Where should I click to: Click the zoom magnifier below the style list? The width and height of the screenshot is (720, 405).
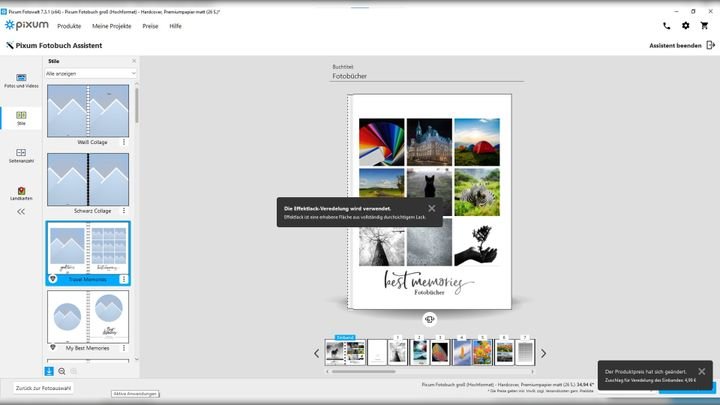pos(61,371)
